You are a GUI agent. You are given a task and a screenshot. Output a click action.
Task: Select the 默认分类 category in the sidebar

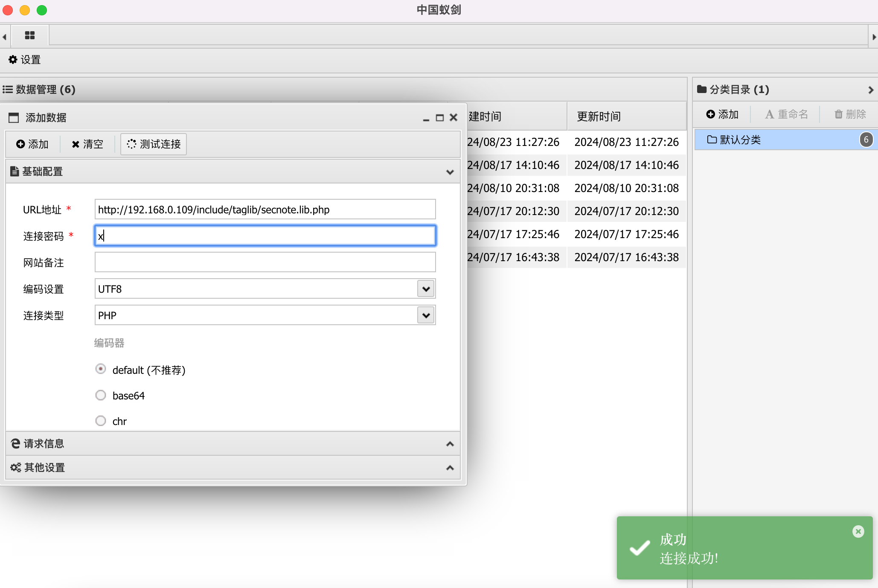point(759,140)
